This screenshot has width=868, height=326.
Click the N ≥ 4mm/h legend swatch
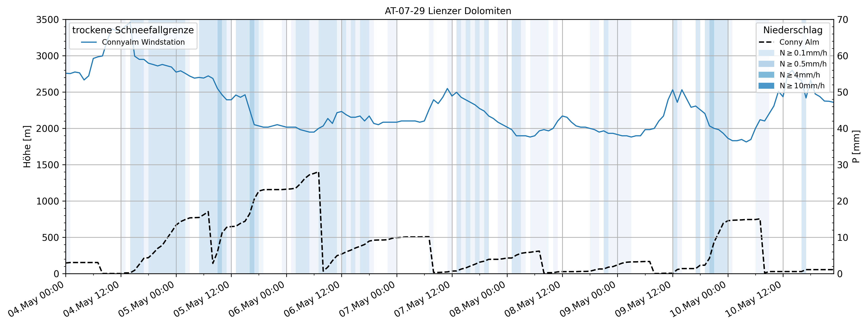[766, 75]
